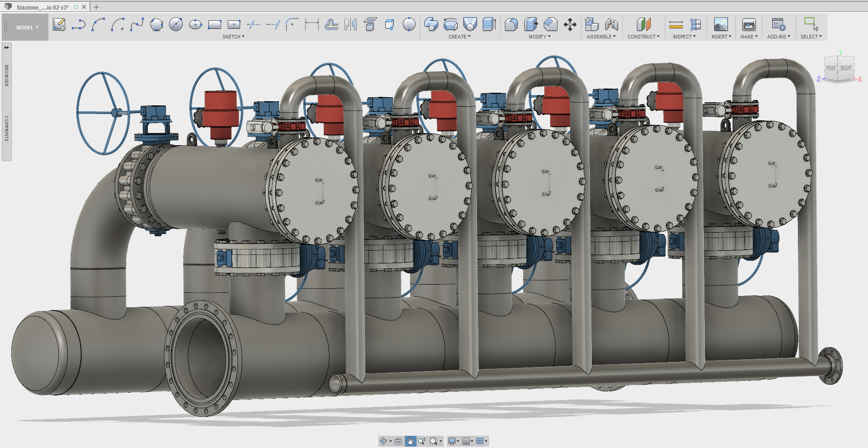Click the Fillet icon in Modify
Image resolution: width=868 pixels, height=448 pixels.
511,24
